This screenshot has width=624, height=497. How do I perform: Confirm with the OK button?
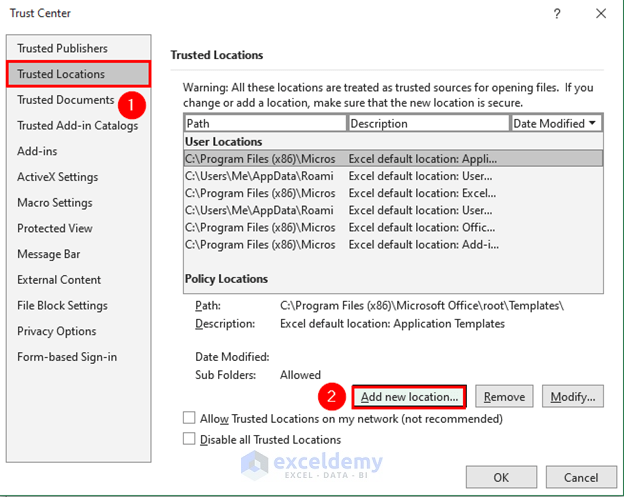(501, 477)
